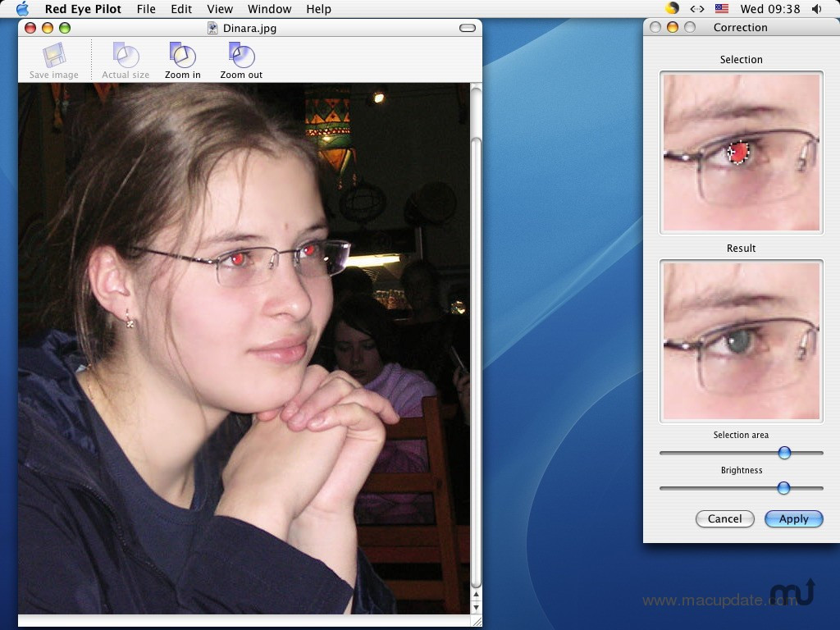Click the Correction panel title text

tap(741, 27)
